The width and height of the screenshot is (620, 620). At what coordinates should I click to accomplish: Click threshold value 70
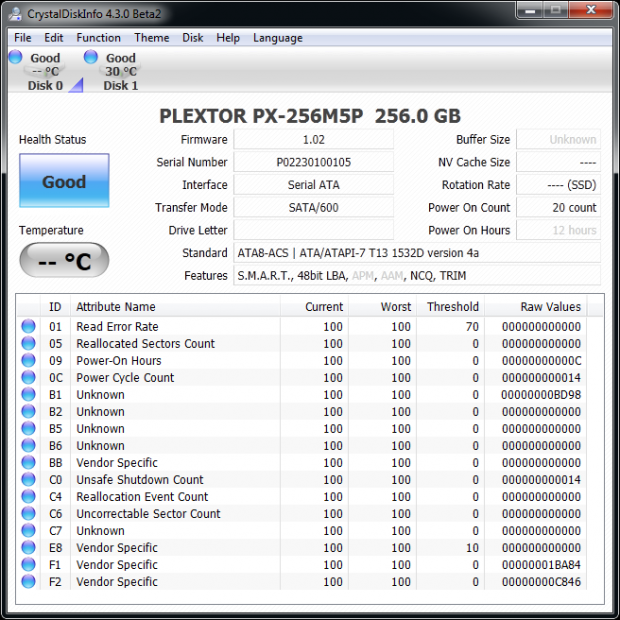pyautogui.click(x=472, y=327)
